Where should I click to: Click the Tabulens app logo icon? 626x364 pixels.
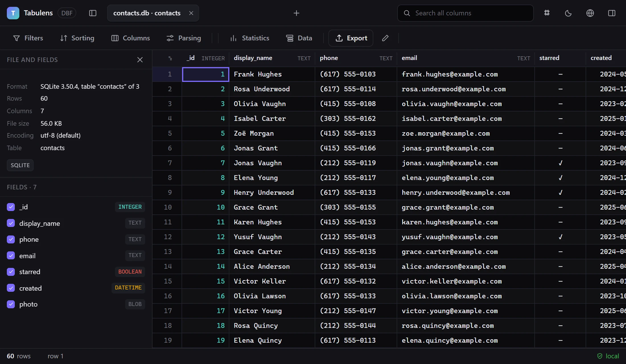pos(13,13)
